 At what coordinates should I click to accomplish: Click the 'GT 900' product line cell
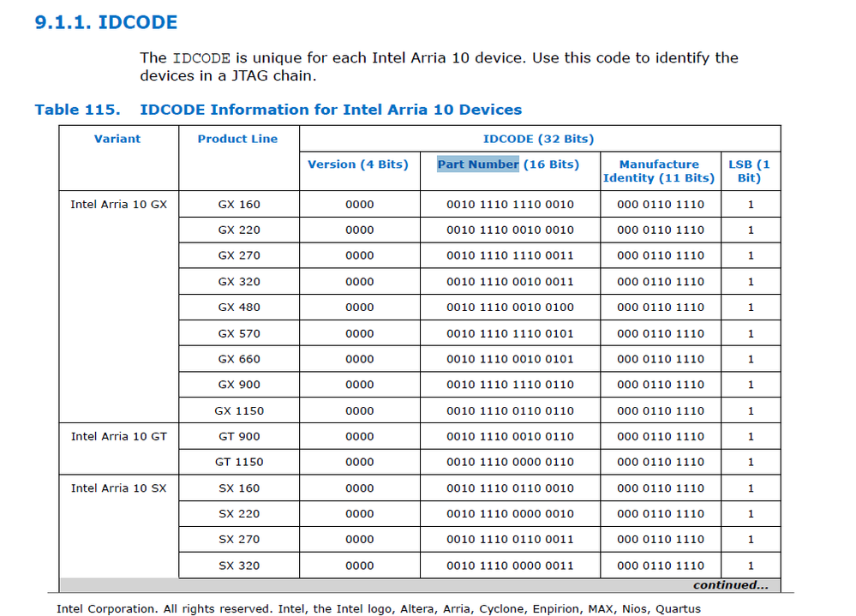[239, 436]
